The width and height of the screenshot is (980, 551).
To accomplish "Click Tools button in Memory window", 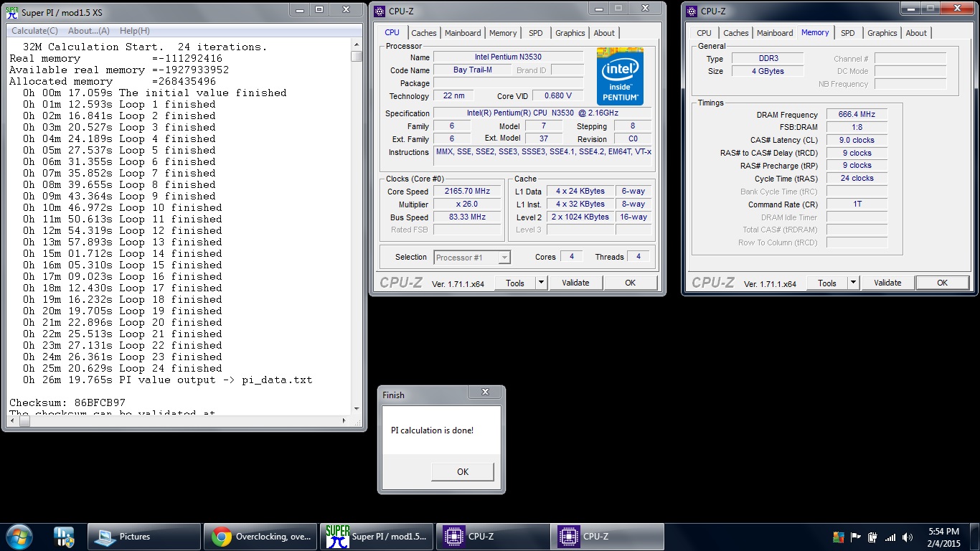I will [x=827, y=283].
